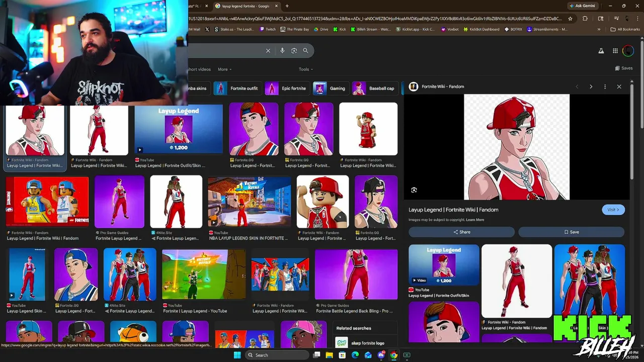Click the browser address bar URL
Screen dimensions: 644x362
[375, 19]
